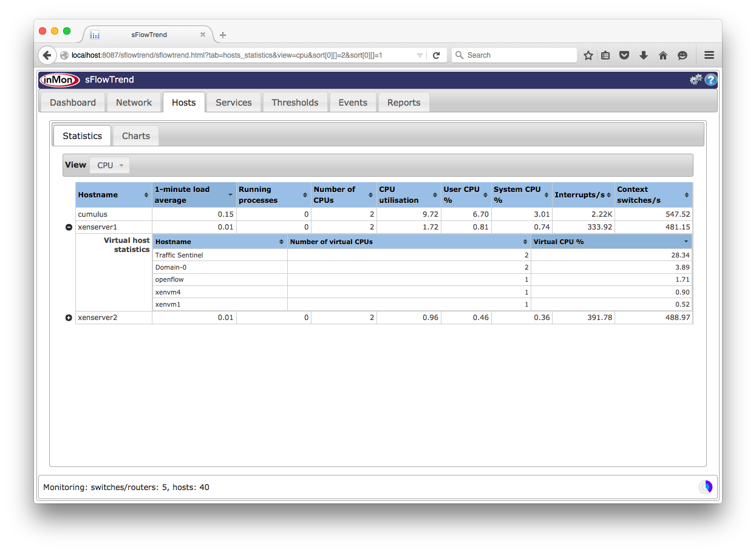The height and width of the screenshot is (552, 756).
Task: Click the Domain-0 virtual host row
Action: click(x=422, y=268)
